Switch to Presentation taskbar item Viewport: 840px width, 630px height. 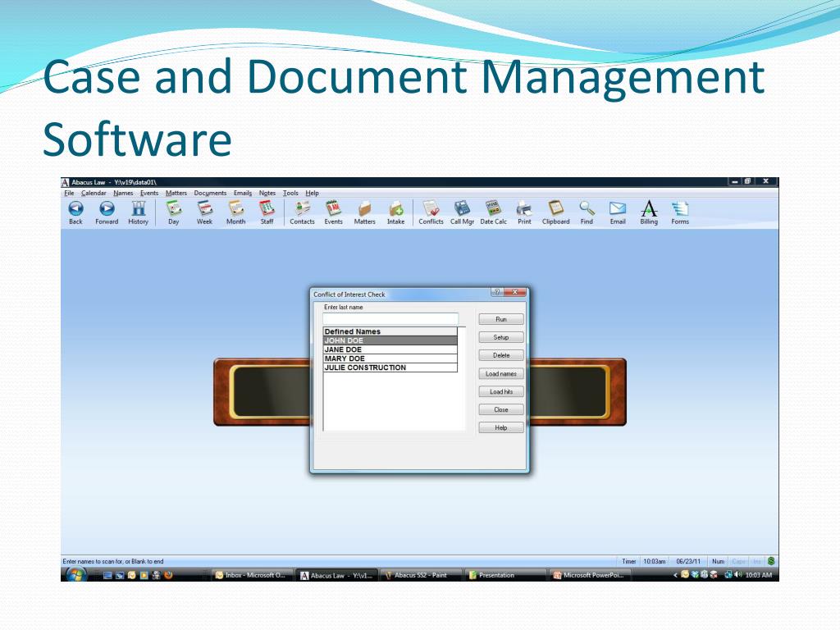point(505,575)
